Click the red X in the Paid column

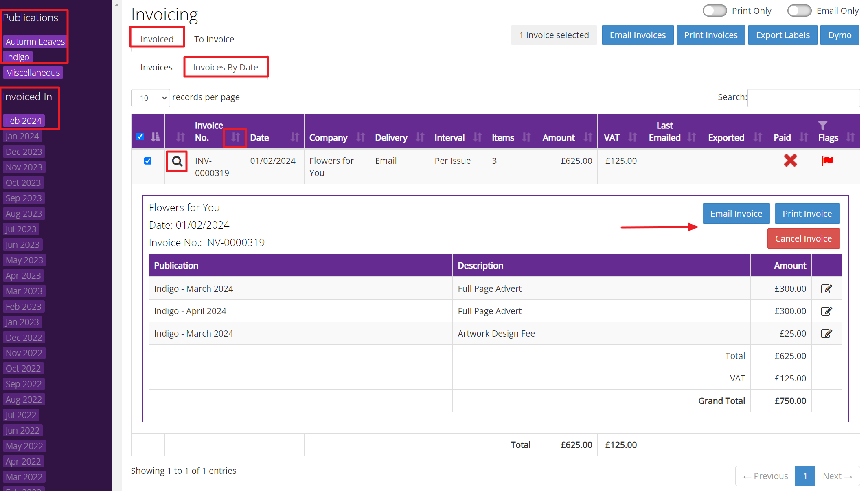pos(790,161)
